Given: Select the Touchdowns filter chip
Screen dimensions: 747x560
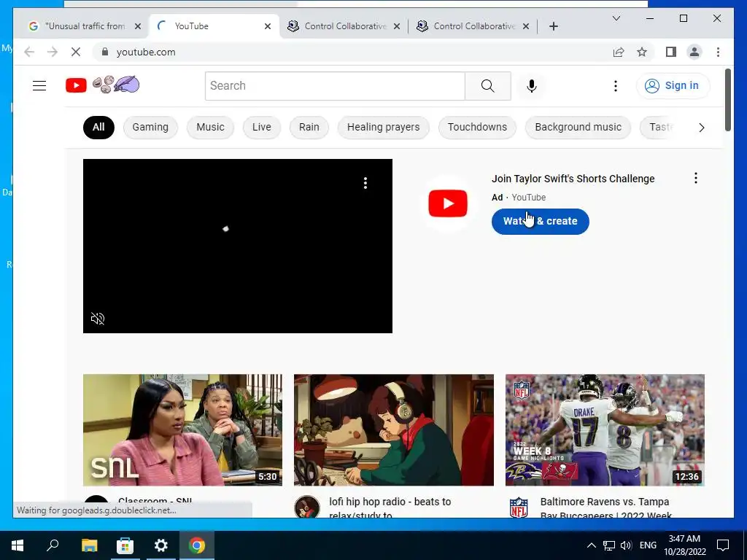Looking at the screenshot, I should coord(477,127).
